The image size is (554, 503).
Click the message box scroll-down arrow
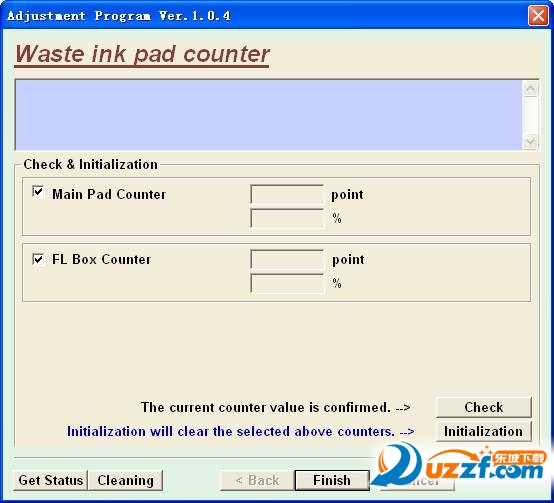point(530,142)
